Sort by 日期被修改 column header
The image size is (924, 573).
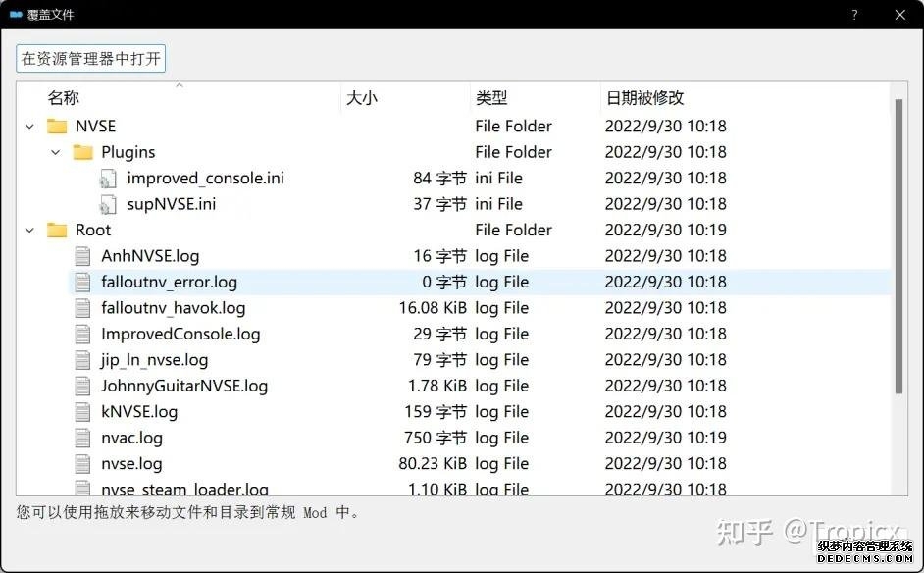click(x=644, y=98)
